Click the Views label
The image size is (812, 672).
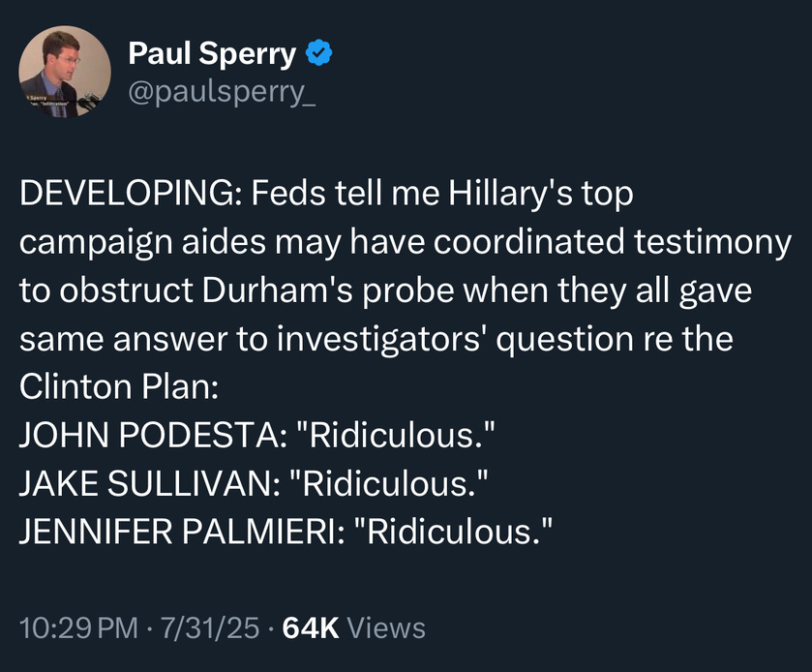[x=386, y=628]
